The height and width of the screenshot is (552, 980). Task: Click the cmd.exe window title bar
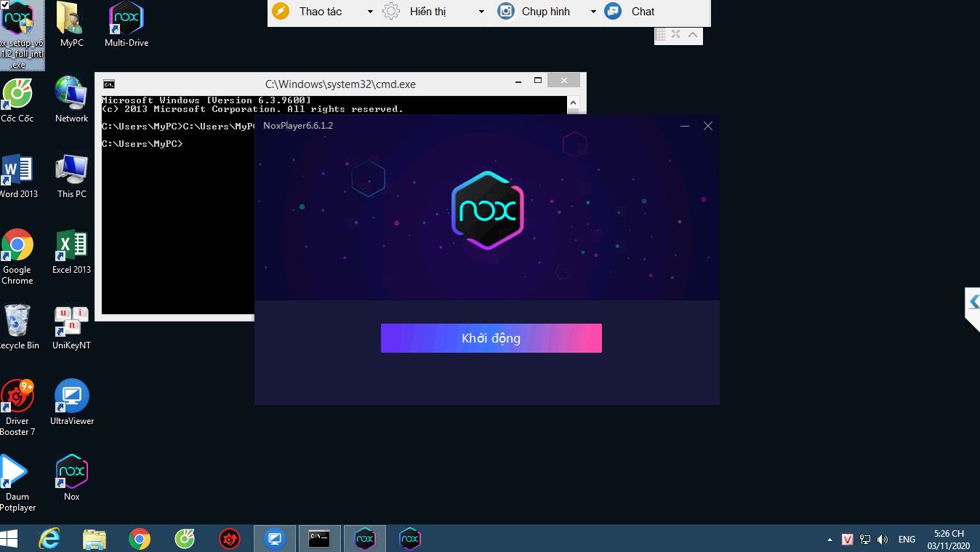pos(340,84)
